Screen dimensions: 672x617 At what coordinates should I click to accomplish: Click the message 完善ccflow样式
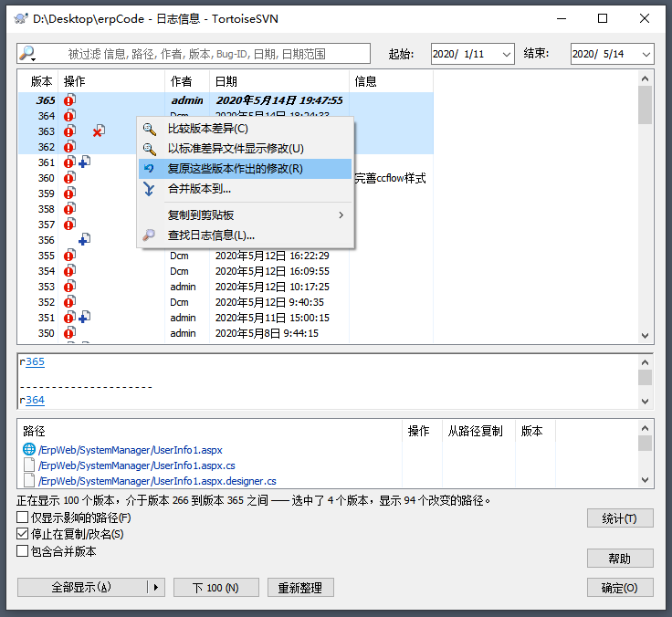pyautogui.click(x=391, y=178)
